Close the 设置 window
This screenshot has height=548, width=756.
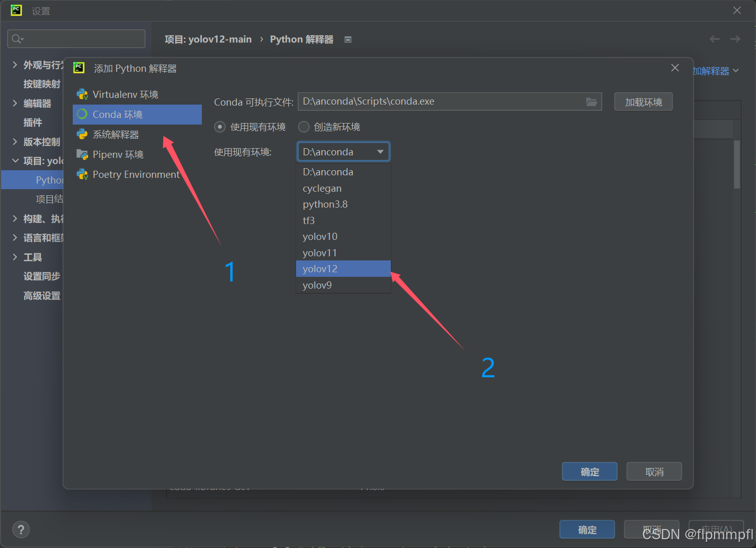tap(737, 10)
